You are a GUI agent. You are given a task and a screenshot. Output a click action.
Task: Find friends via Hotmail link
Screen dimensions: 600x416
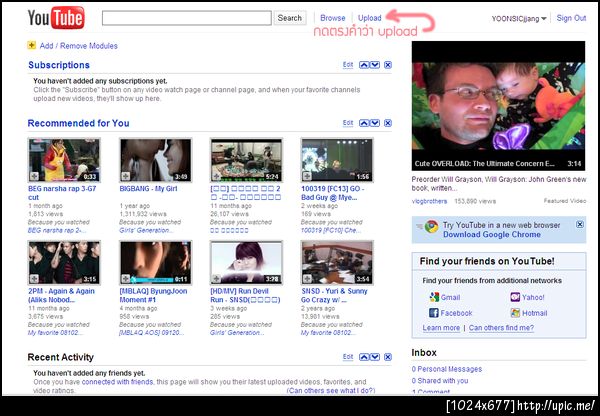tap(535, 313)
